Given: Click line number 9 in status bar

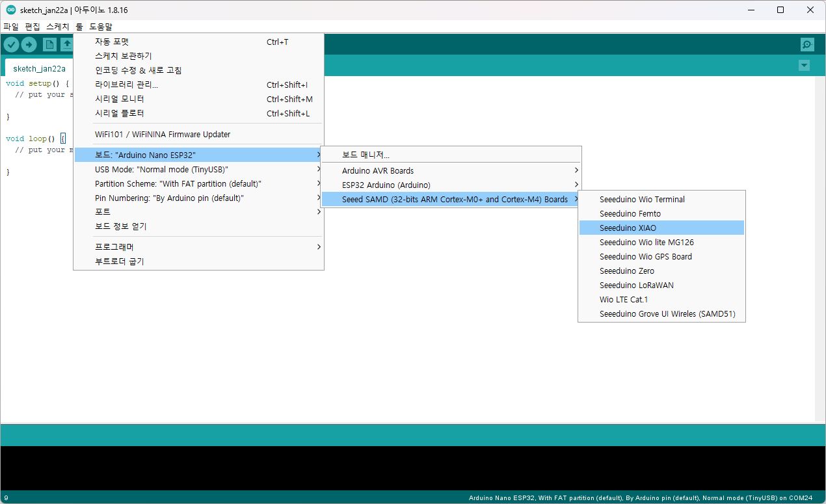Looking at the screenshot, I should coord(6,498).
